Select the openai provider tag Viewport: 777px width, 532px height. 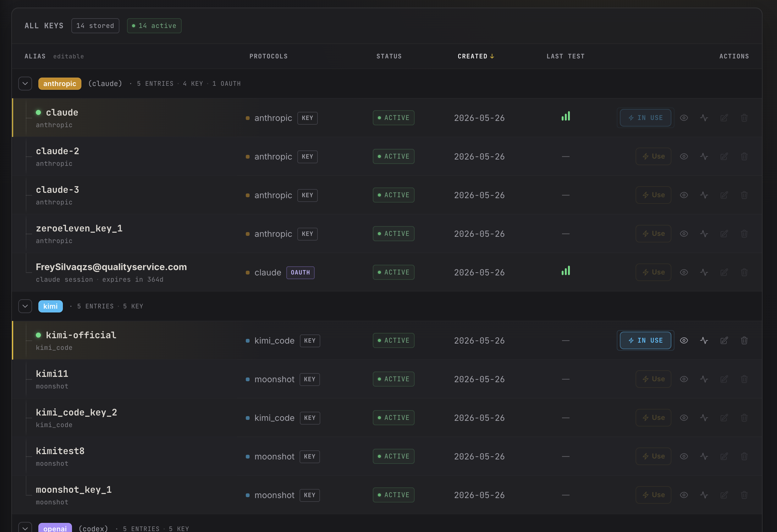[x=55, y=528]
